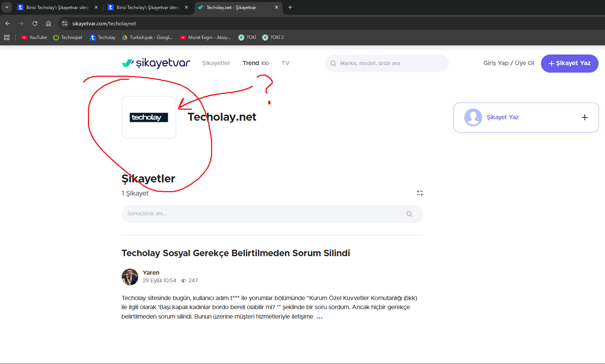Viewport: 605px width, 364px height.
Task: Open the bookmarks apps grid icon
Action: (x=7, y=37)
